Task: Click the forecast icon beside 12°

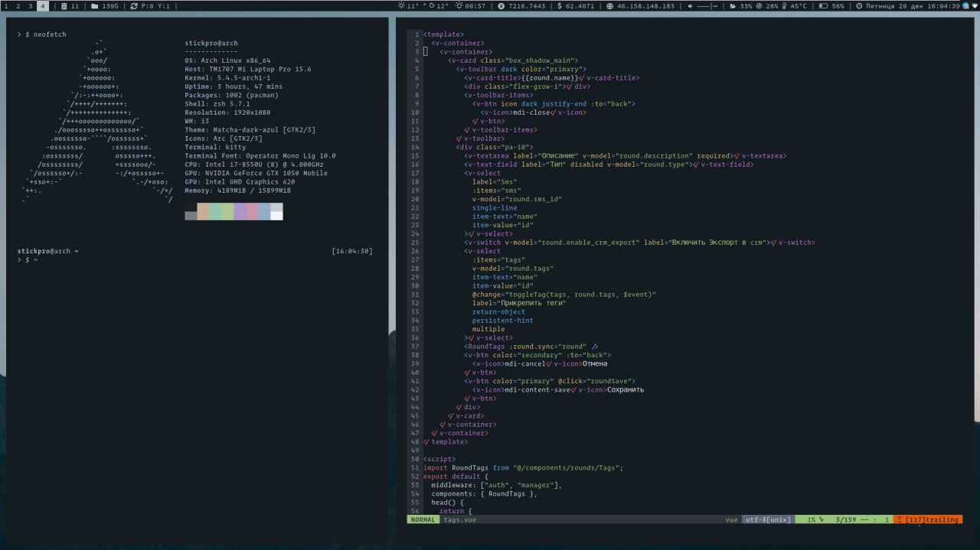Action: tap(431, 5)
